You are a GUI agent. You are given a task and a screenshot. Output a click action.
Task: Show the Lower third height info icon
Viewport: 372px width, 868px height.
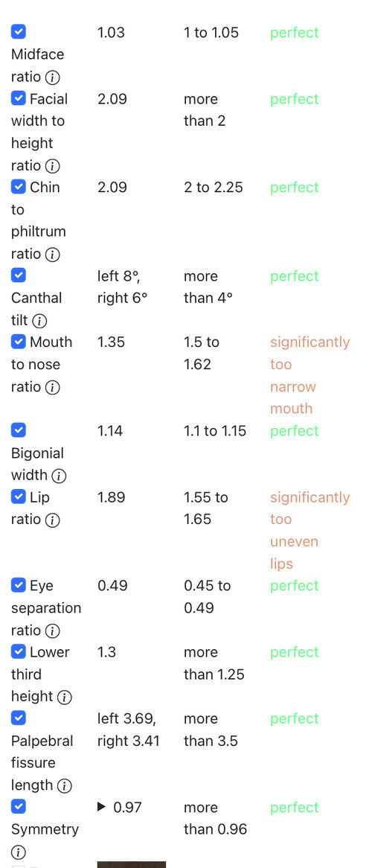click(64, 697)
